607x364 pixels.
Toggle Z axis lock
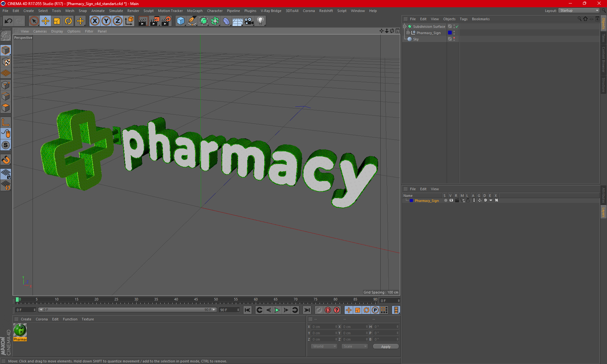tap(118, 21)
